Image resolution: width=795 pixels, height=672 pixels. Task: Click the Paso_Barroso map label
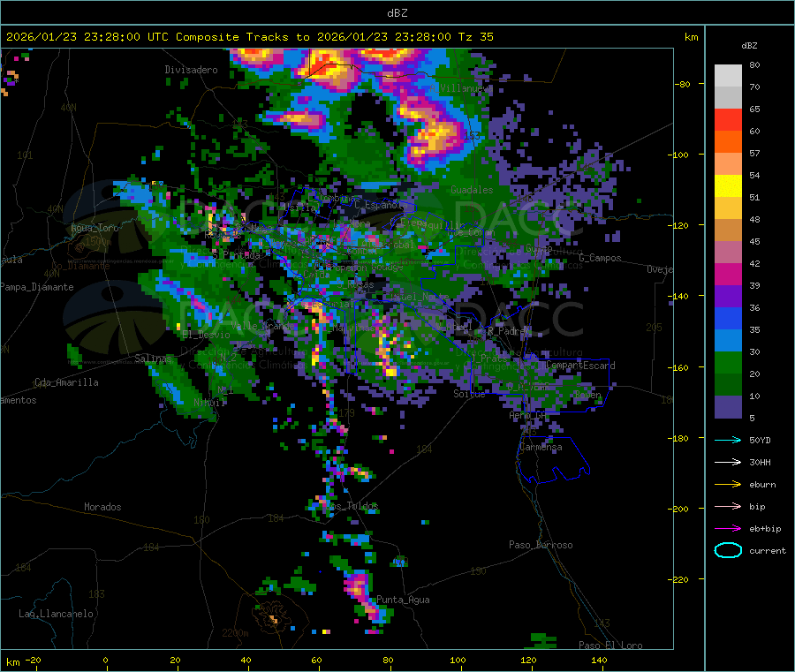[541, 546]
